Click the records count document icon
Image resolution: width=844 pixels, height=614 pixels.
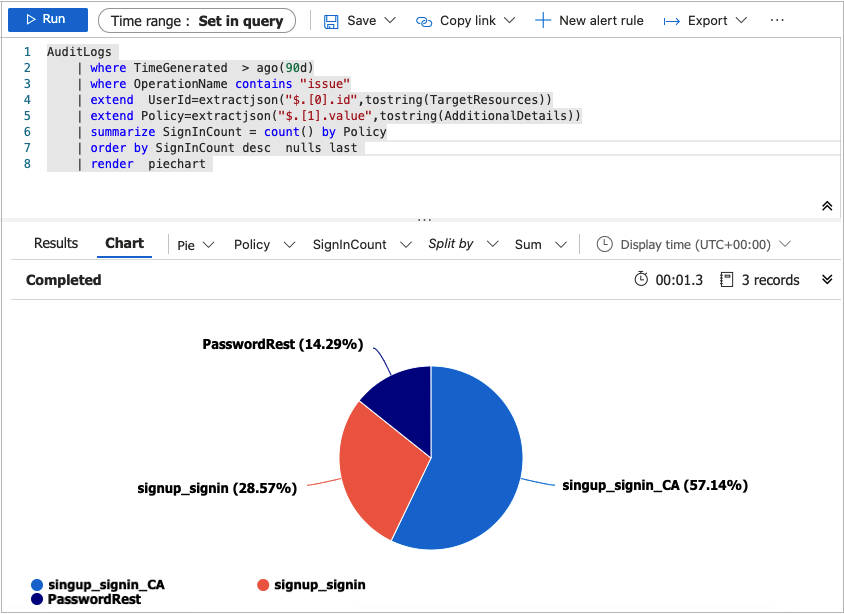727,280
